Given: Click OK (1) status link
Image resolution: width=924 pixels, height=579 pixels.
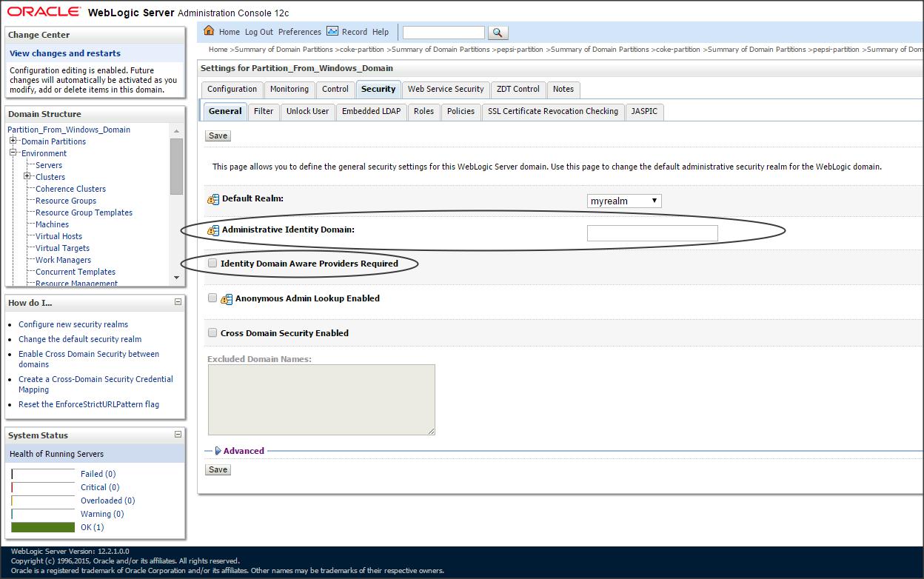Looking at the screenshot, I should (93, 527).
